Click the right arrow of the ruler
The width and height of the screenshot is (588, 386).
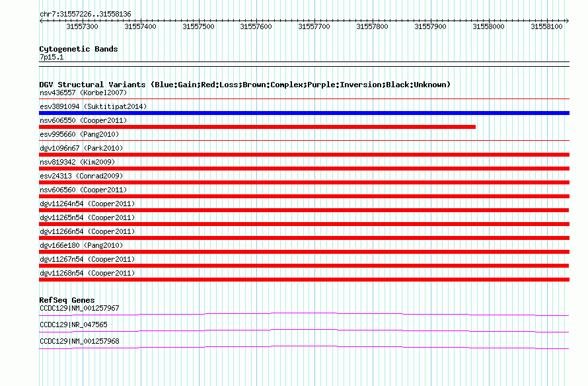click(568, 21)
